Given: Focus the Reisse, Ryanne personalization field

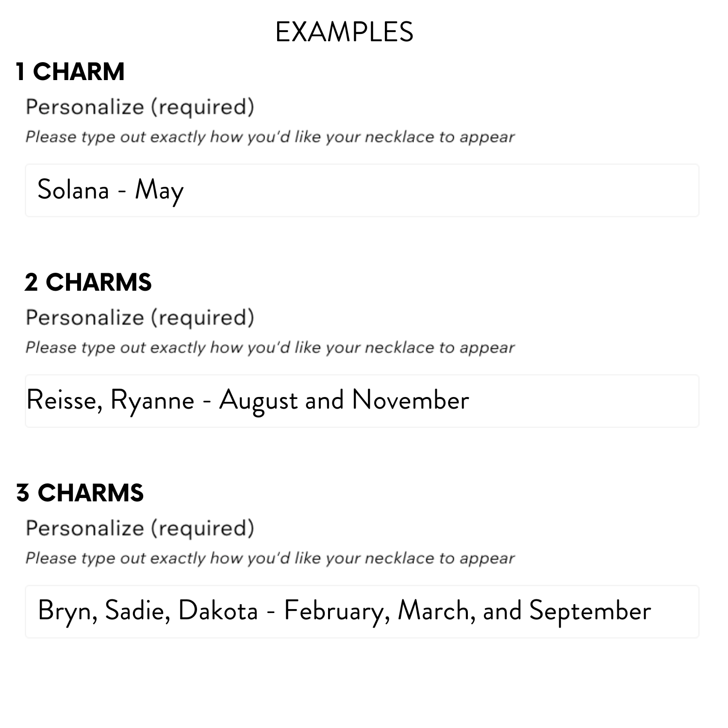Looking at the screenshot, I should (362, 401).
